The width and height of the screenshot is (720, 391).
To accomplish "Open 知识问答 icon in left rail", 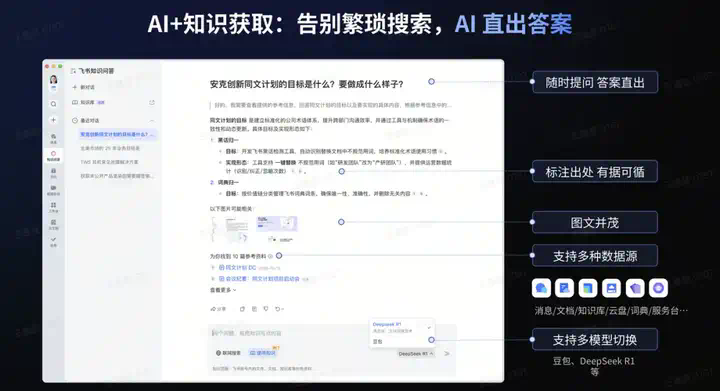I will pyautogui.click(x=53, y=156).
